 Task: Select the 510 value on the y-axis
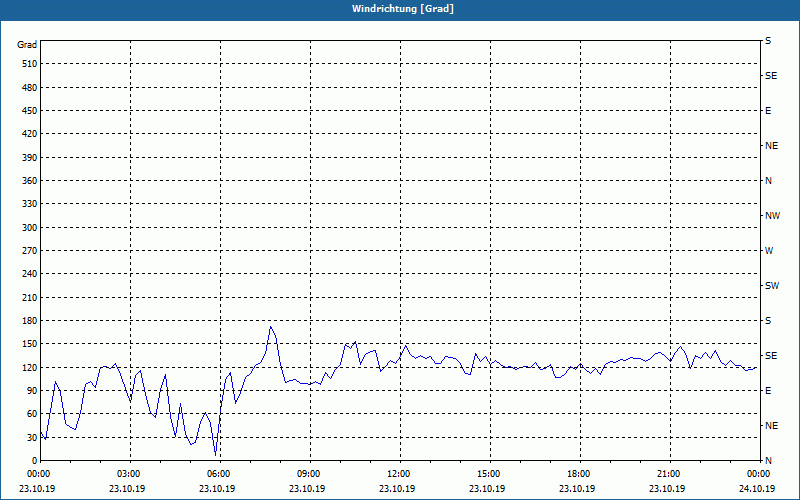[x=30, y=64]
